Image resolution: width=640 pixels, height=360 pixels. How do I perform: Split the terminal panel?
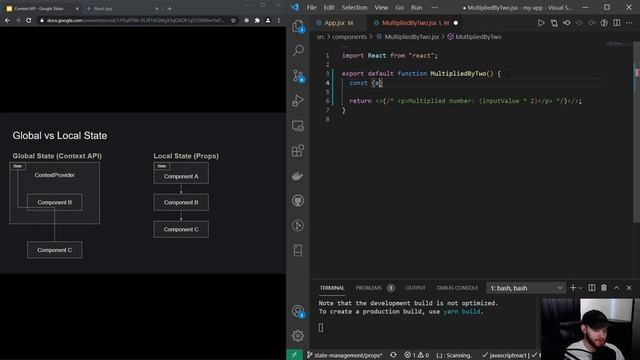click(x=591, y=288)
